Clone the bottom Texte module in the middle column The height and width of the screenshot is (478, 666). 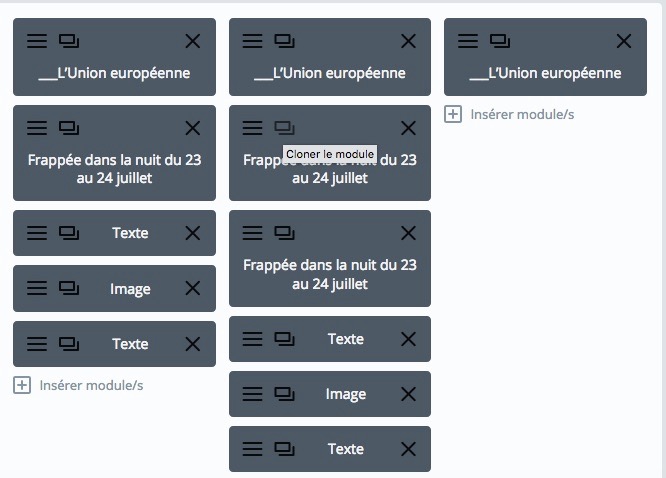(x=284, y=449)
